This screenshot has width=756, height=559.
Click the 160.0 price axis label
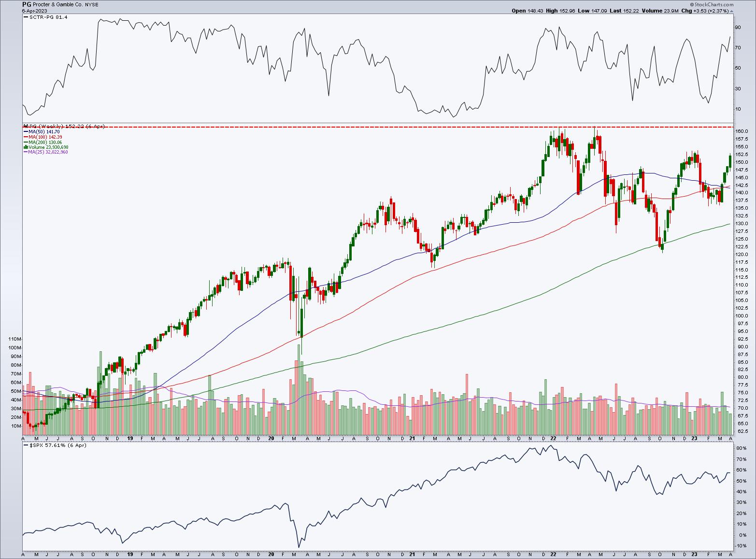(743, 131)
